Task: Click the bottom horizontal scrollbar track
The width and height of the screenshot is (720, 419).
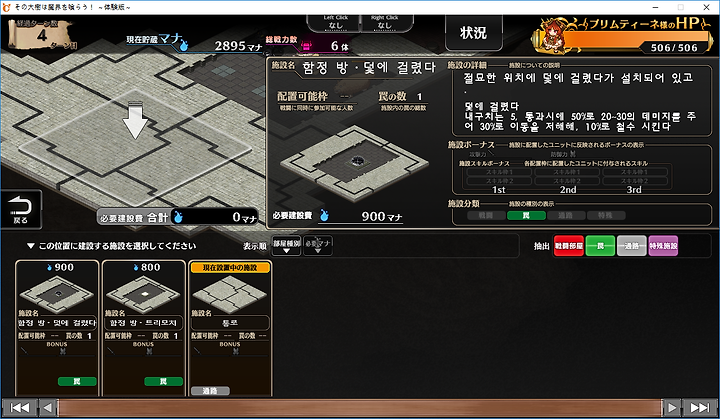Action: [359, 408]
